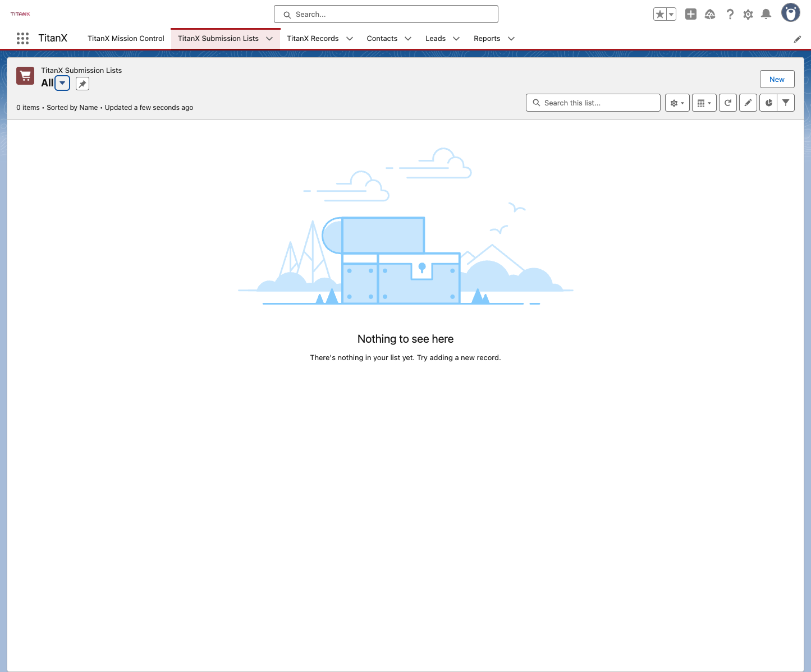This screenshot has width=811, height=672.
Task: Click the All list view title
Action: pyautogui.click(x=47, y=83)
